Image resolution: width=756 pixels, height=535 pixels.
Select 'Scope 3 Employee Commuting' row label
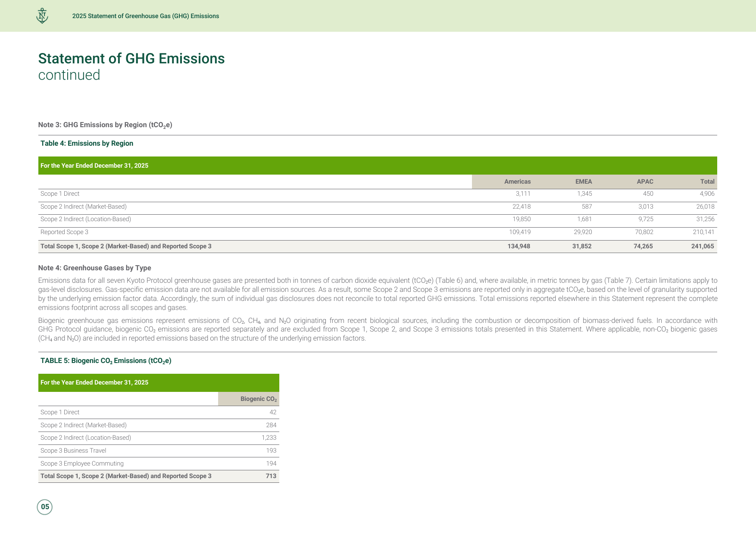[82, 464]
